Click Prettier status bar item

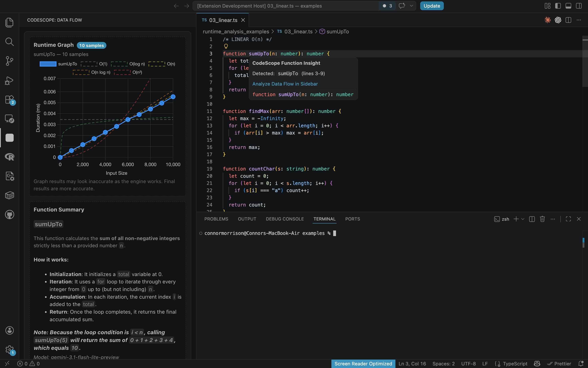[x=559, y=364]
